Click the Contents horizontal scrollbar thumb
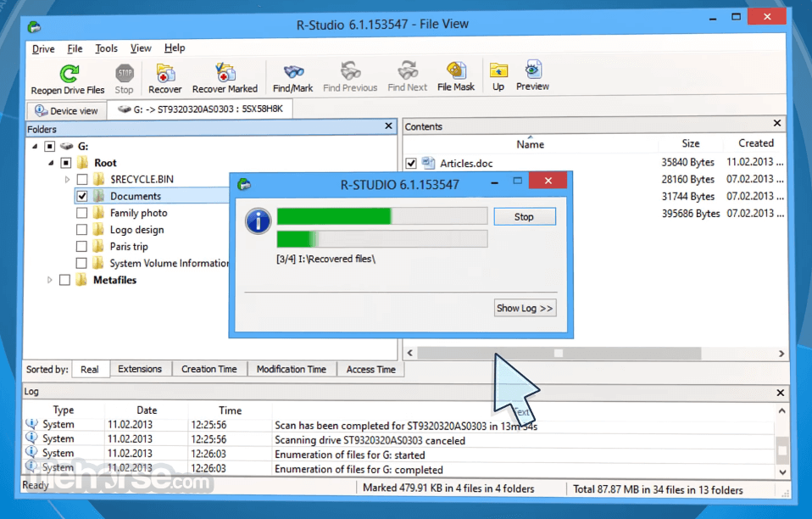Viewport: 812px width, 519px height. [559, 354]
